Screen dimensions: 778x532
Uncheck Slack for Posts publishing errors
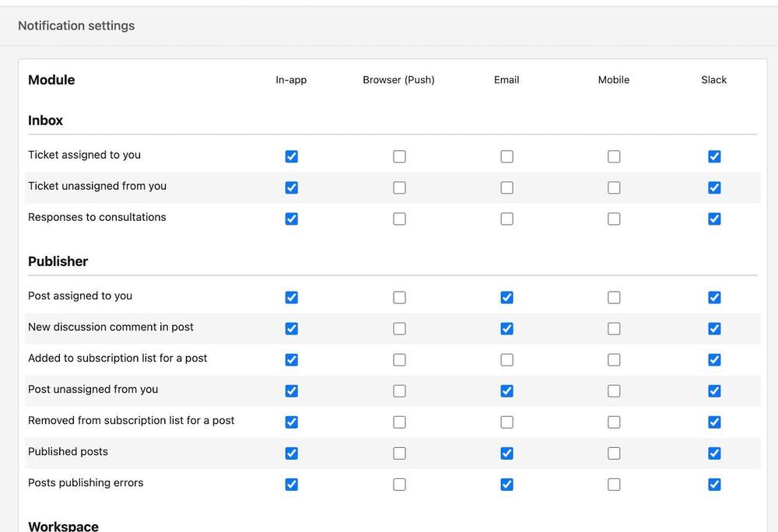pos(714,485)
